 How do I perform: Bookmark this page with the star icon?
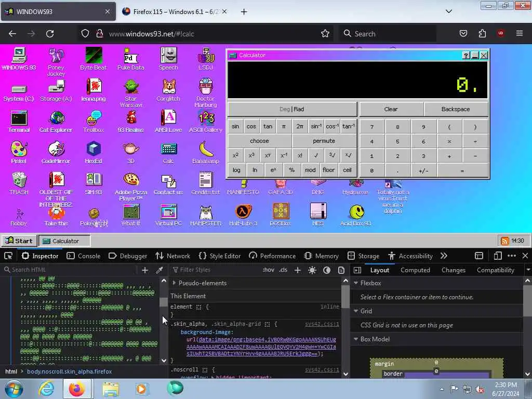[x=325, y=34]
